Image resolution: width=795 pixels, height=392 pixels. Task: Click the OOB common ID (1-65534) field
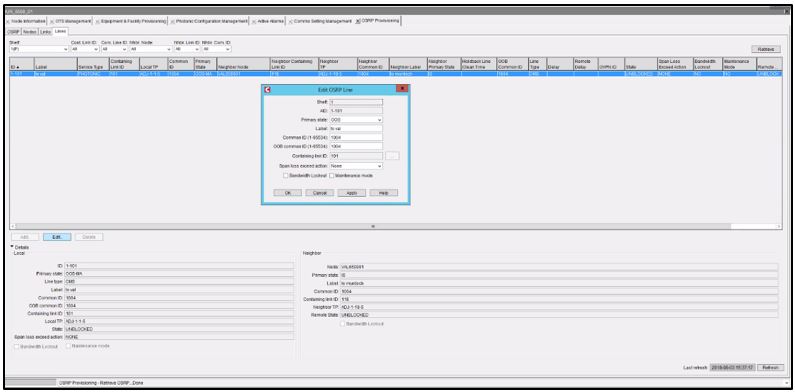click(356, 147)
